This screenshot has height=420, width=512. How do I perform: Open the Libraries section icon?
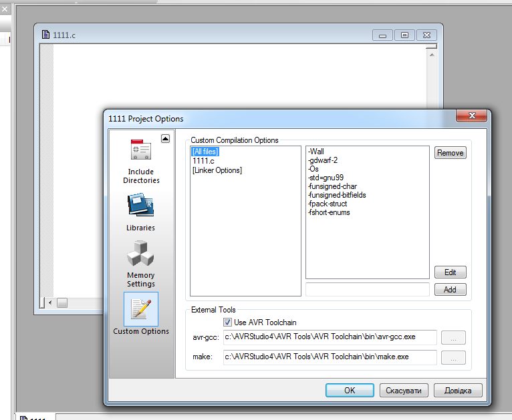click(x=141, y=205)
